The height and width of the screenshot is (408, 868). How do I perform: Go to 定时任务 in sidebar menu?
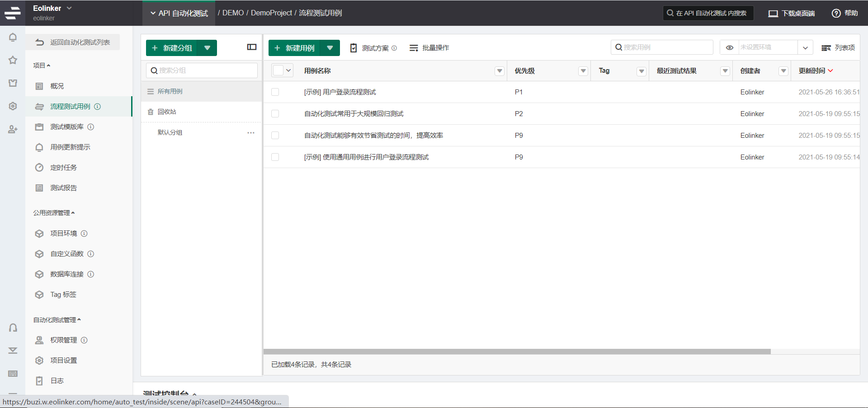(63, 168)
